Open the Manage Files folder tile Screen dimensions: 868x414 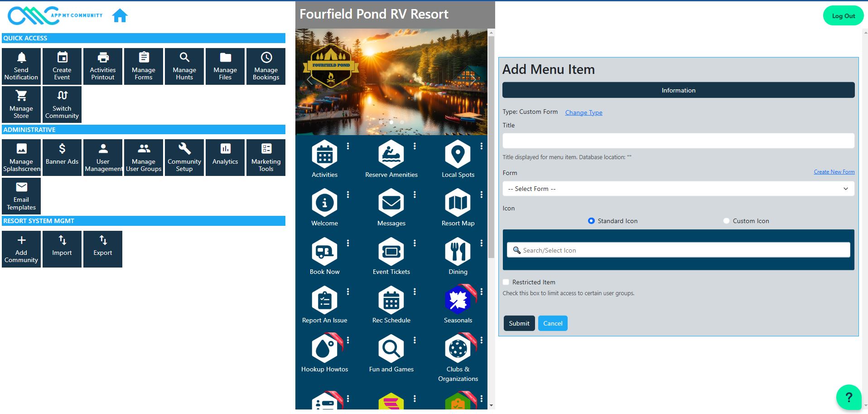tap(225, 66)
